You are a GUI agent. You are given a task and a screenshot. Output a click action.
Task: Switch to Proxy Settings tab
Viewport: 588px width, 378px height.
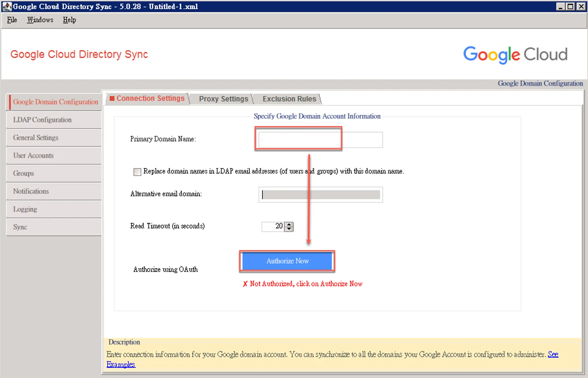pyautogui.click(x=223, y=99)
